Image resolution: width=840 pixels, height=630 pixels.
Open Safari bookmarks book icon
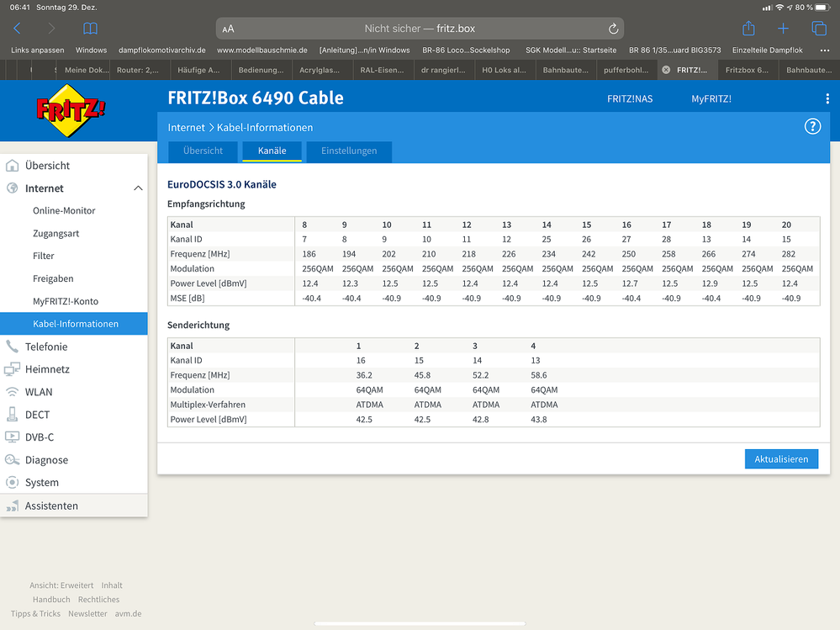click(x=90, y=29)
